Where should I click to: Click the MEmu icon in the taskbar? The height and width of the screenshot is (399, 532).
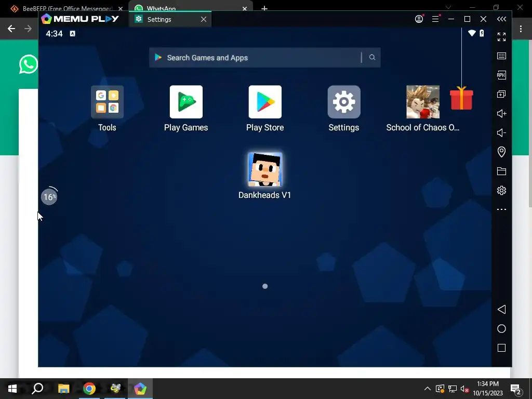click(140, 389)
